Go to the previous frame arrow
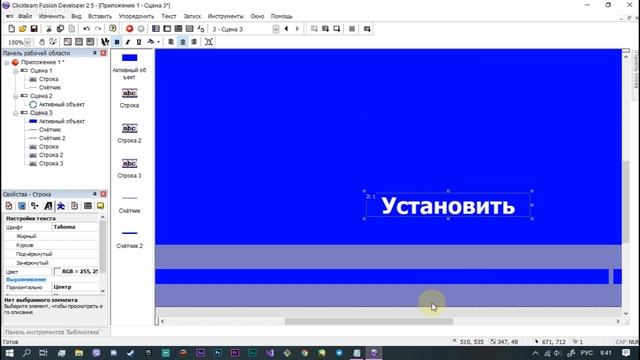The width and height of the screenshot is (640, 360). click(286, 29)
